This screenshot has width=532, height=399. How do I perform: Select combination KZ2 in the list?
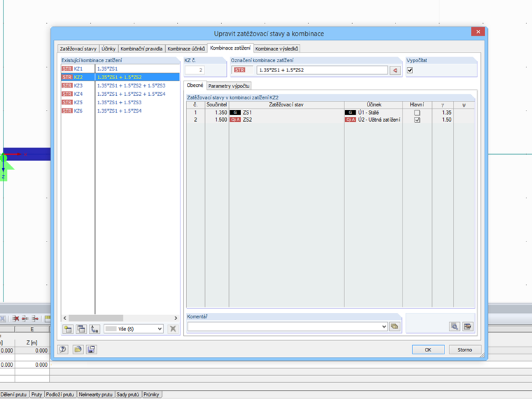(120, 77)
